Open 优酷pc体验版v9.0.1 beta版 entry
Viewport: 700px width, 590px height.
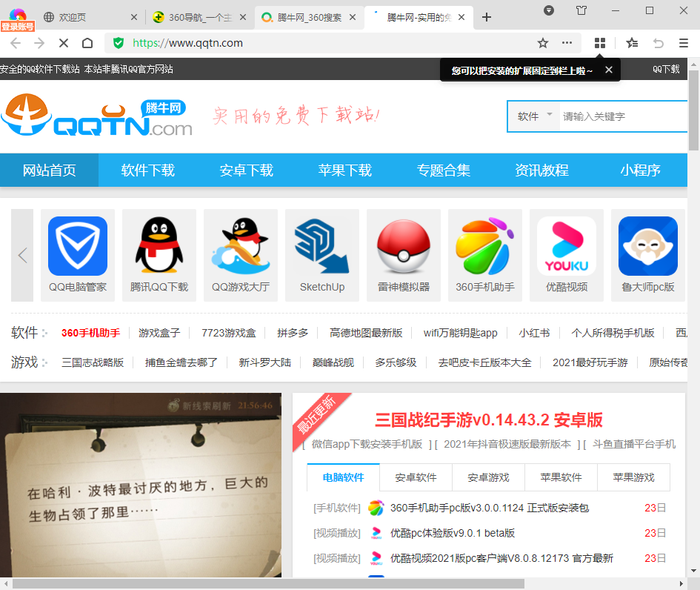453,533
